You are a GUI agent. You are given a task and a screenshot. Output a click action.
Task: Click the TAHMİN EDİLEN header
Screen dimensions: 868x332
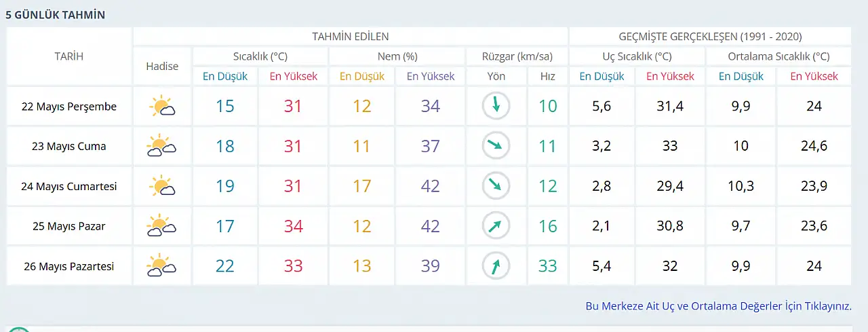point(351,37)
